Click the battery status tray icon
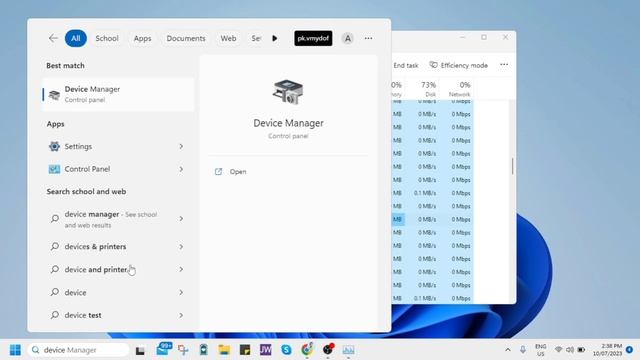 (x=581, y=350)
